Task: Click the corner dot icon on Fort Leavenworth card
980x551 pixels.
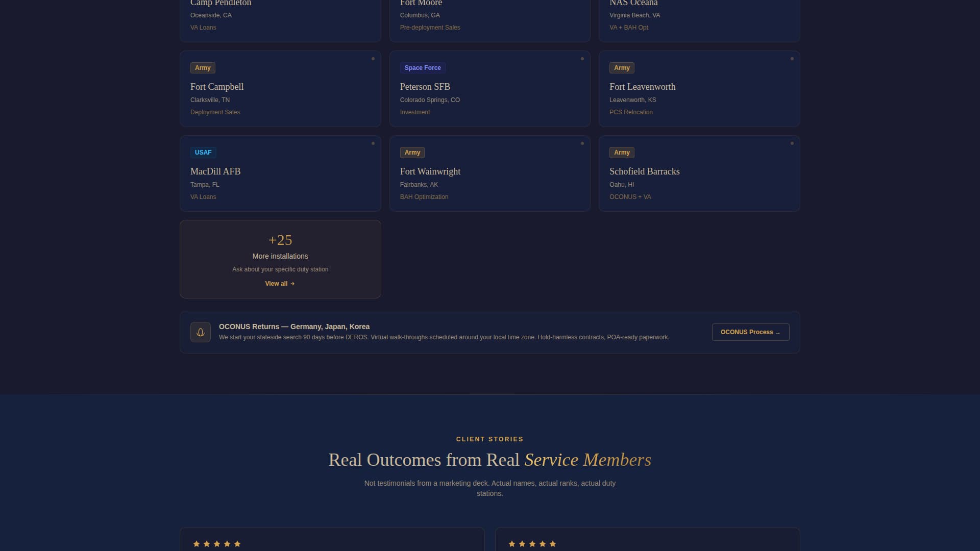Action: [792, 59]
